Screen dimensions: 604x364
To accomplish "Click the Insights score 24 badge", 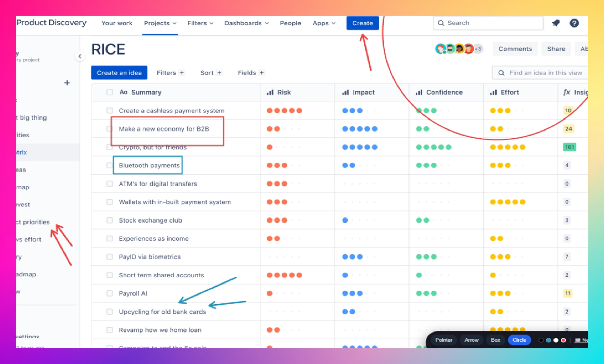I will pyautogui.click(x=568, y=129).
